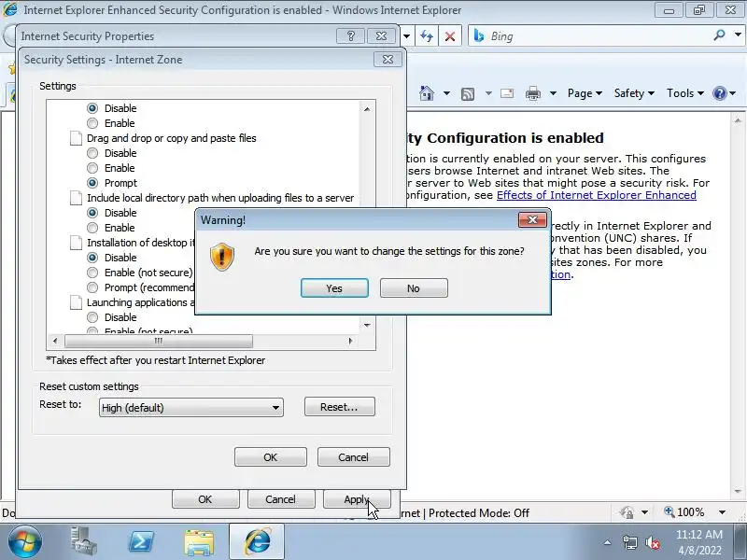The image size is (747, 560).
Task: Select Disable under Launching applications
Action: coord(92,317)
